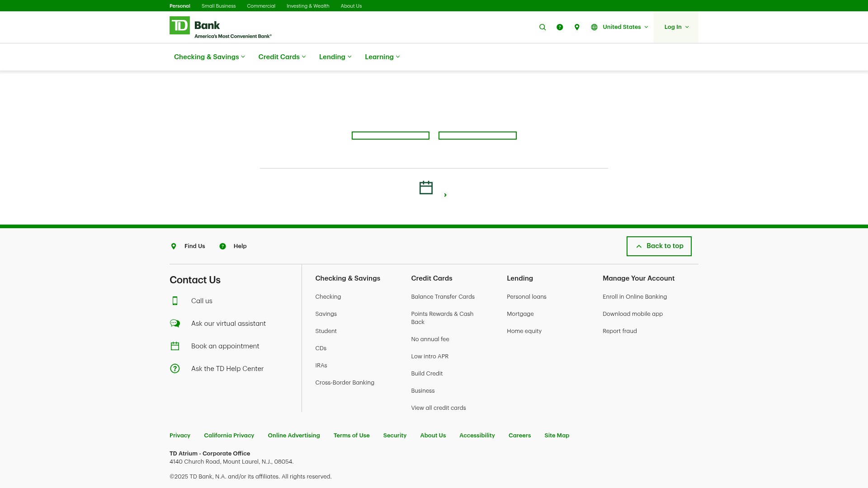Open Accessibility footer link
The height and width of the screenshot is (488, 868).
(477, 436)
